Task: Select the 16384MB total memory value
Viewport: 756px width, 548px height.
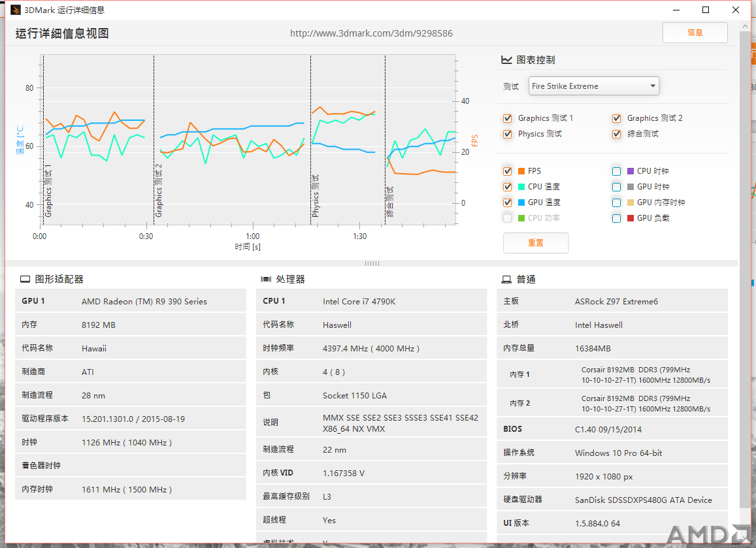Action: click(593, 349)
